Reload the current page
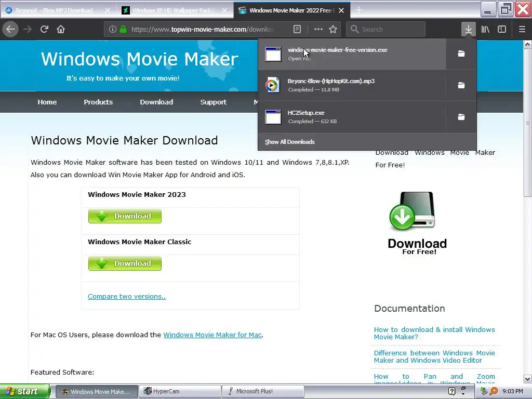This screenshot has width=532, height=399. click(45, 29)
